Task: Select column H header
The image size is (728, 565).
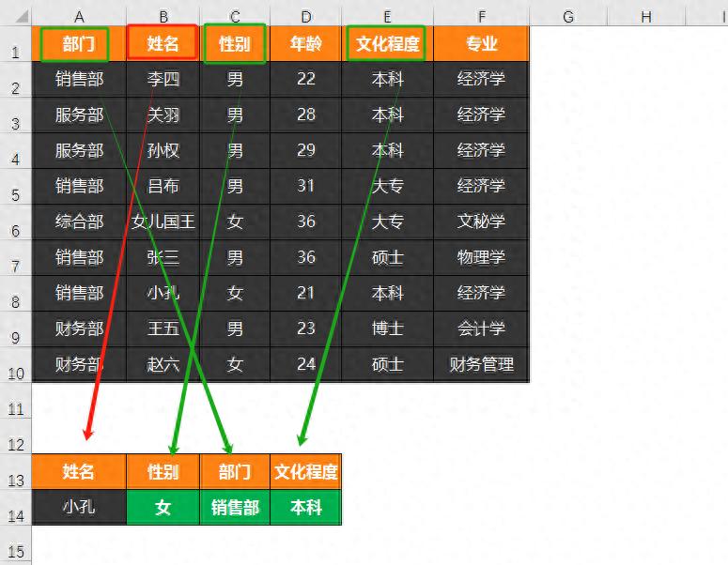Action: (x=646, y=17)
